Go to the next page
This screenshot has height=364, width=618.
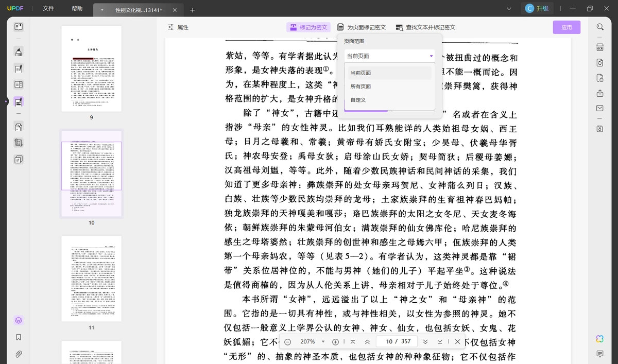point(425,342)
